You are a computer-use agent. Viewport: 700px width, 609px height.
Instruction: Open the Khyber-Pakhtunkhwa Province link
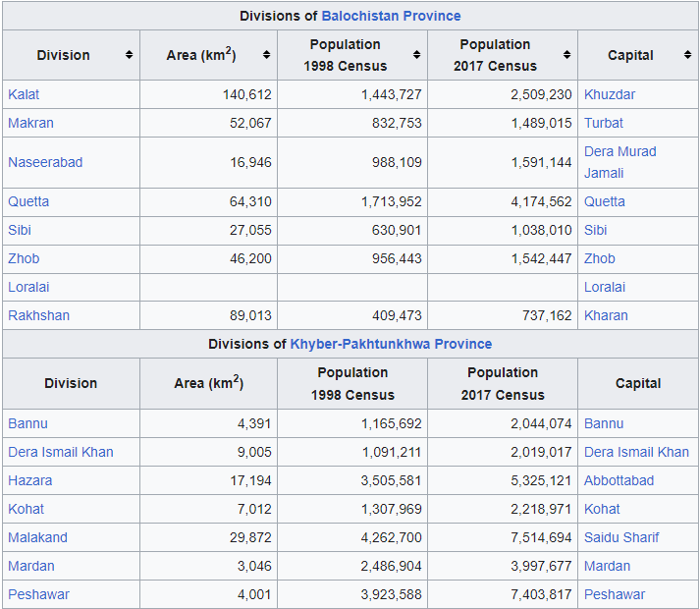(391, 344)
